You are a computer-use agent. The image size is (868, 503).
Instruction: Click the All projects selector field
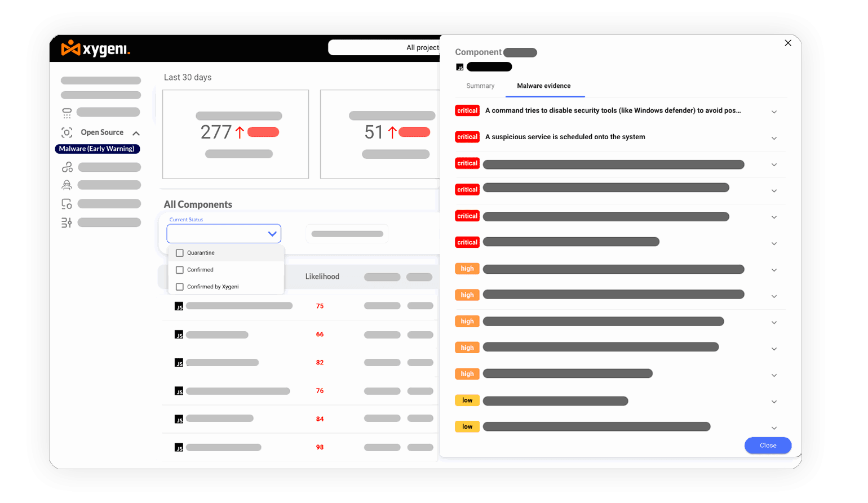[x=384, y=48]
